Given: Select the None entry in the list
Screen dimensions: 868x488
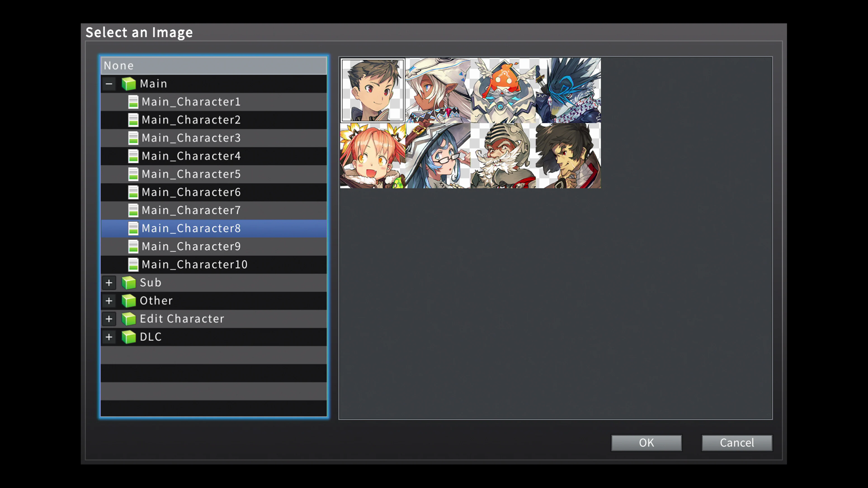Looking at the screenshot, I should (214, 65).
